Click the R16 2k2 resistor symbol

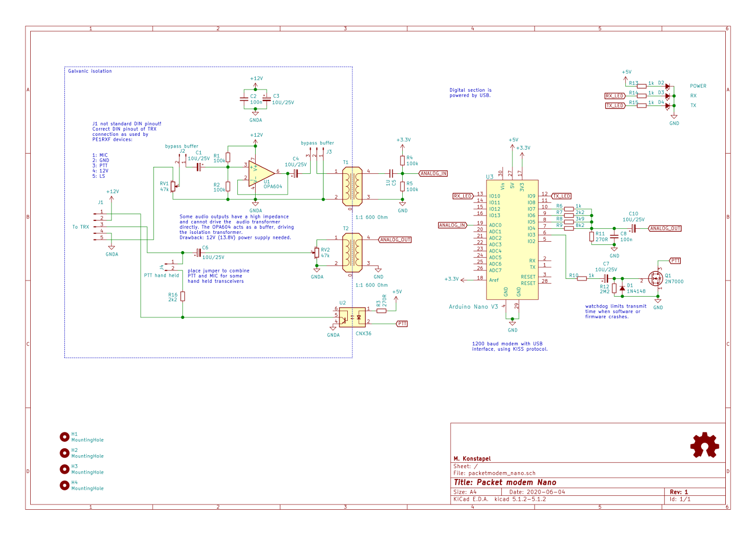(x=183, y=296)
